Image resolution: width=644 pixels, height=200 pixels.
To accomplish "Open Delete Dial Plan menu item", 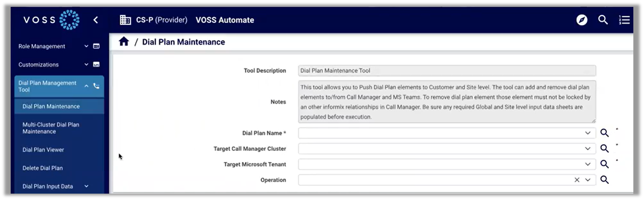I will click(59, 168).
